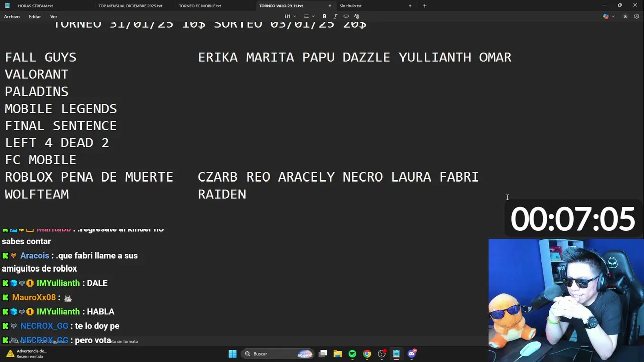This screenshot has width=644, height=362.
Task: Open the account icon beside the settings gear
Action: pyautogui.click(x=625, y=16)
